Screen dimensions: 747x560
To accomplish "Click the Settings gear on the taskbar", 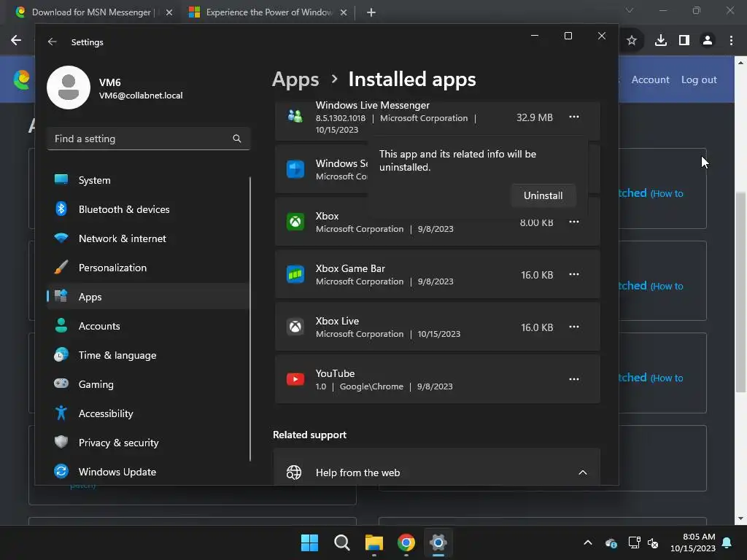I will (x=438, y=542).
